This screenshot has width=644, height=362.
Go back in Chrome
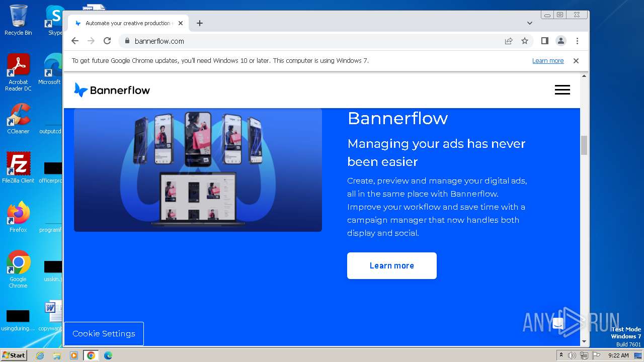click(x=75, y=41)
